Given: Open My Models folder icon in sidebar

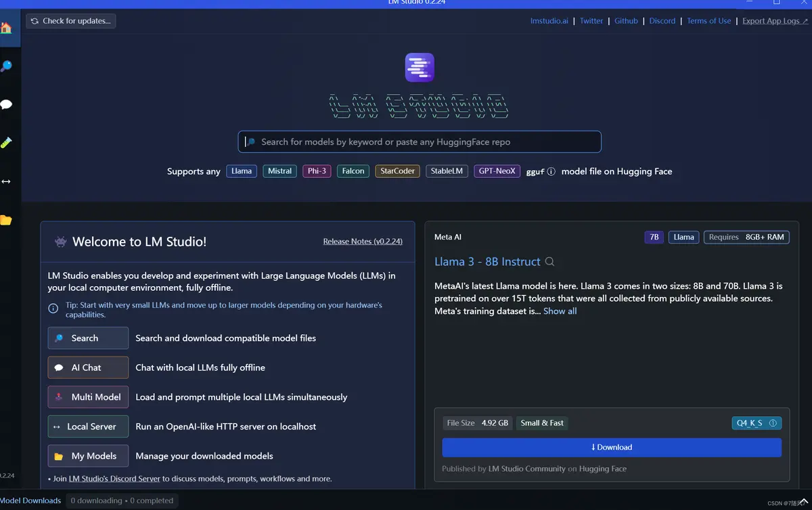Looking at the screenshot, I should point(5,220).
